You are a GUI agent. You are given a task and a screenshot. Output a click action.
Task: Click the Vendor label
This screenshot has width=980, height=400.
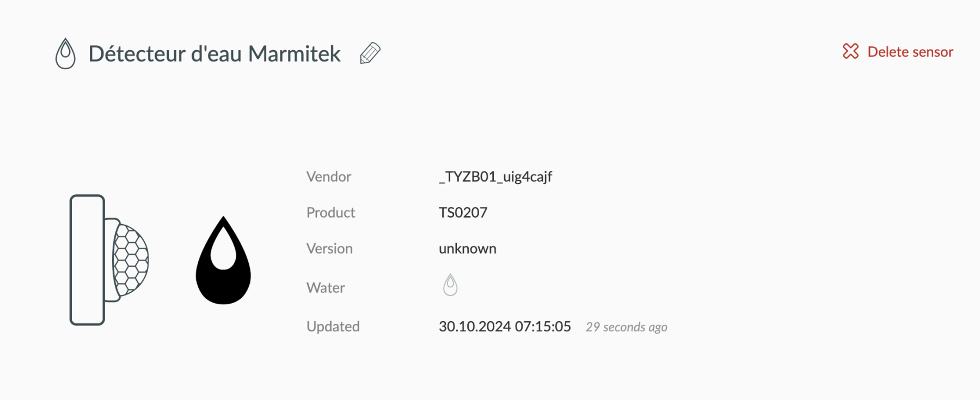click(x=329, y=177)
